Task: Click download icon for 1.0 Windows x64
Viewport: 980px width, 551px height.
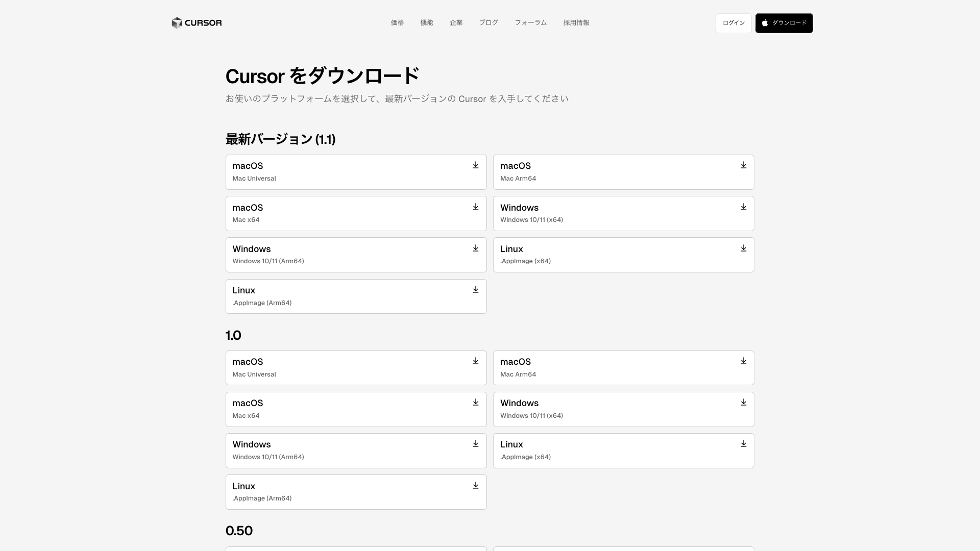Action: pyautogui.click(x=744, y=403)
